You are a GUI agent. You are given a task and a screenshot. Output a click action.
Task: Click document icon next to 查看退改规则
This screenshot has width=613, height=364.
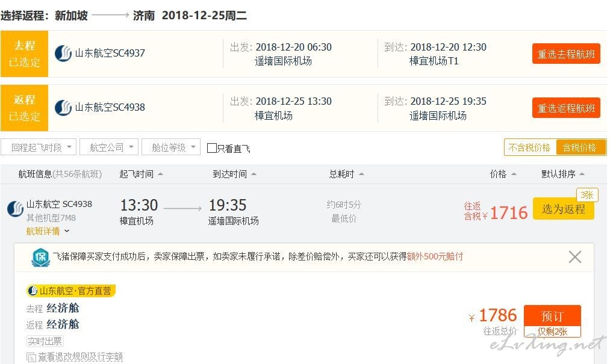[x=31, y=357]
